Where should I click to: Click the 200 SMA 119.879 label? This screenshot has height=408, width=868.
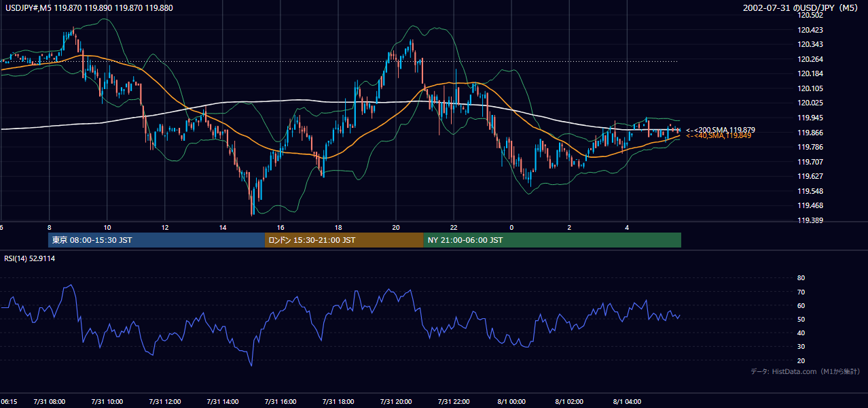point(721,130)
